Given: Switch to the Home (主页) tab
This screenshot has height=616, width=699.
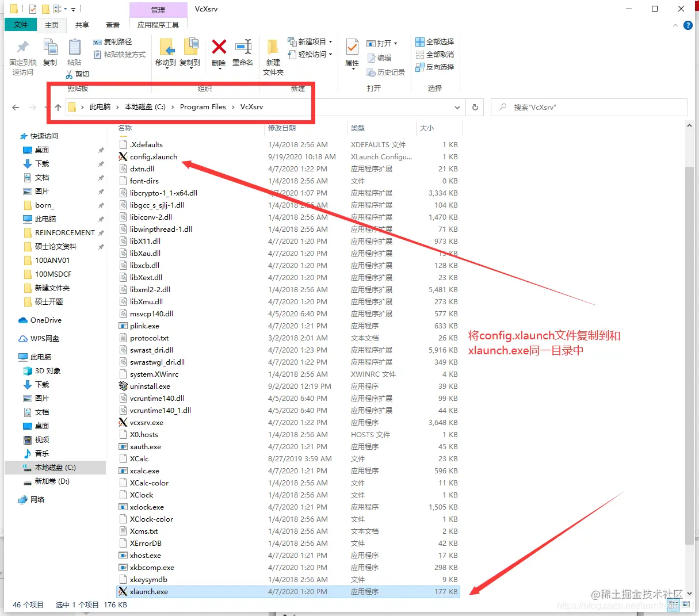Looking at the screenshot, I should tap(52, 25).
